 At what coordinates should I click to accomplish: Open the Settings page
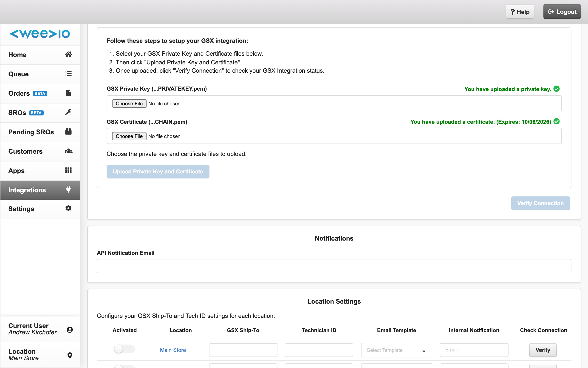(40, 209)
